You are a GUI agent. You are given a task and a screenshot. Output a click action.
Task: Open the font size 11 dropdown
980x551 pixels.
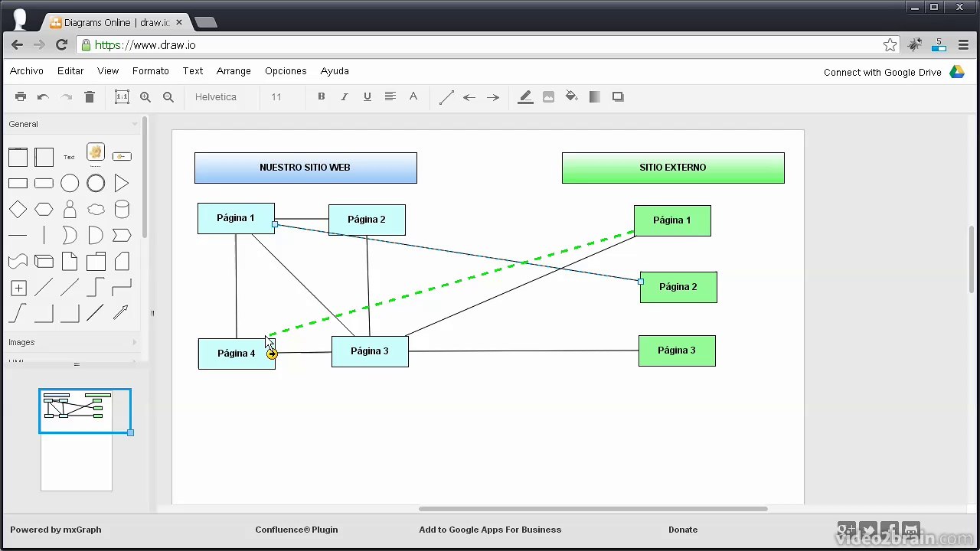click(276, 97)
